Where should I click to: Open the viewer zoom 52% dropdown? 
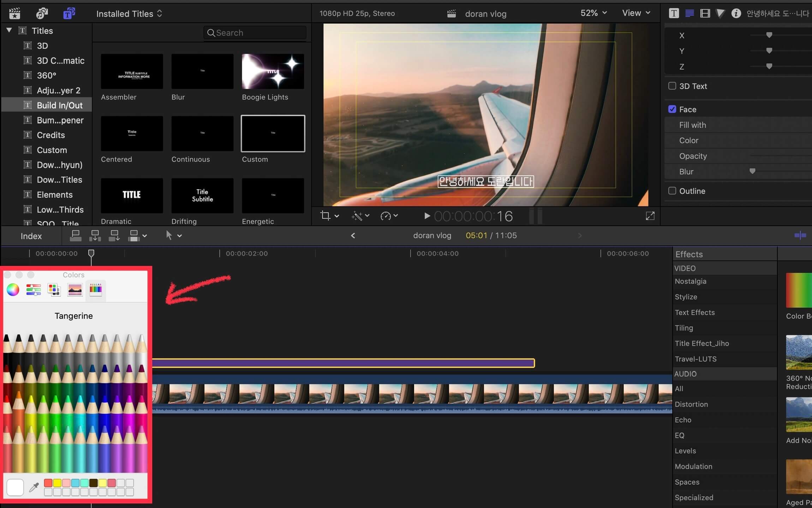[x=593, y=13]
